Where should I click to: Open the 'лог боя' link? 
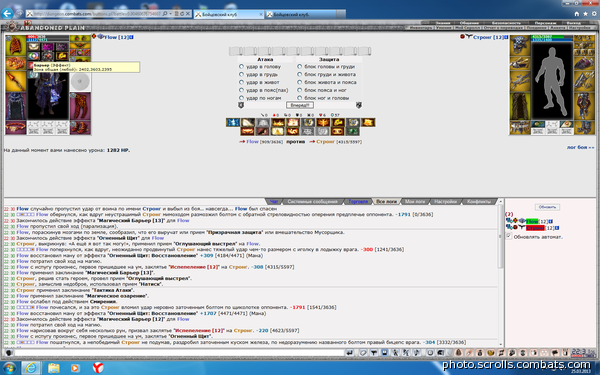point(580,147)
